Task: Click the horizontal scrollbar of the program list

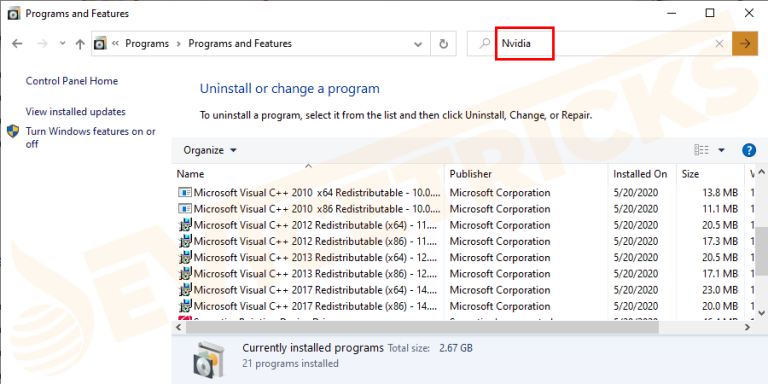Action: (x=463, y=328)
